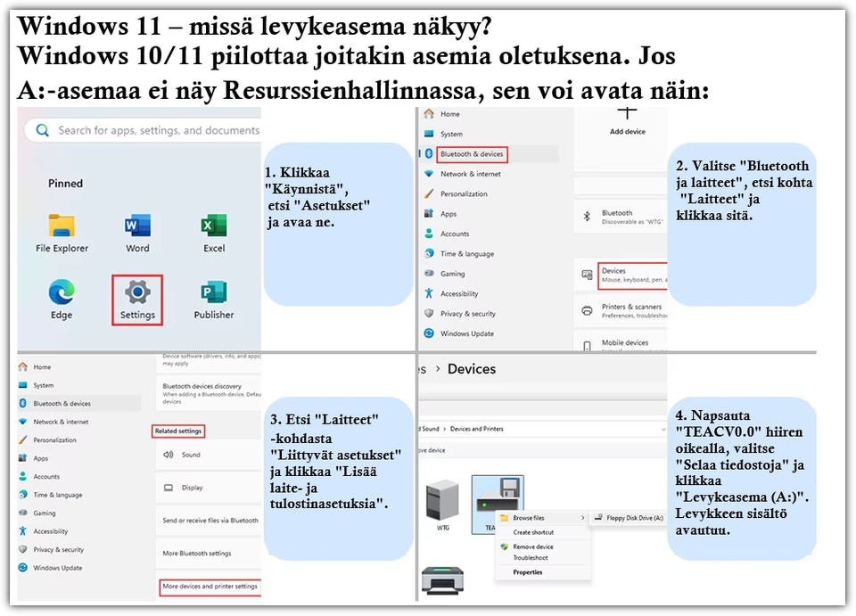This screenshot has width=856, height=616.
Task: Click the 'Pinned' section label
Action: point(65,184)
